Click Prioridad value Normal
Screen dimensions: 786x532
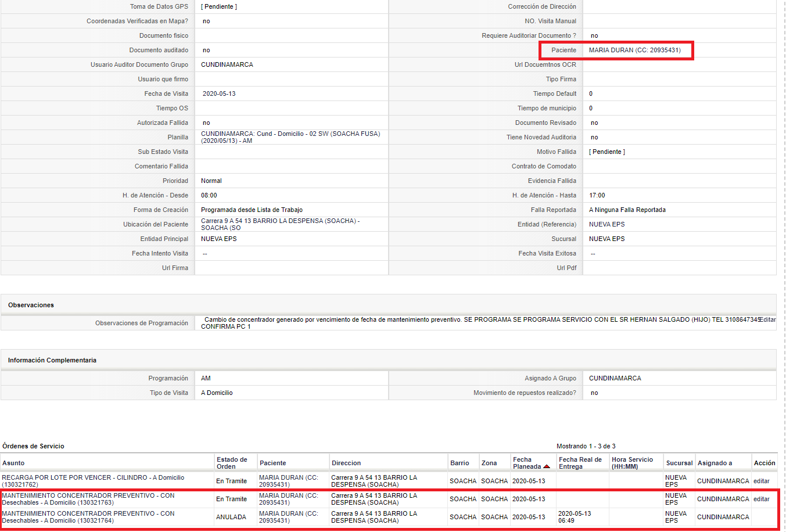coord(211,181)
